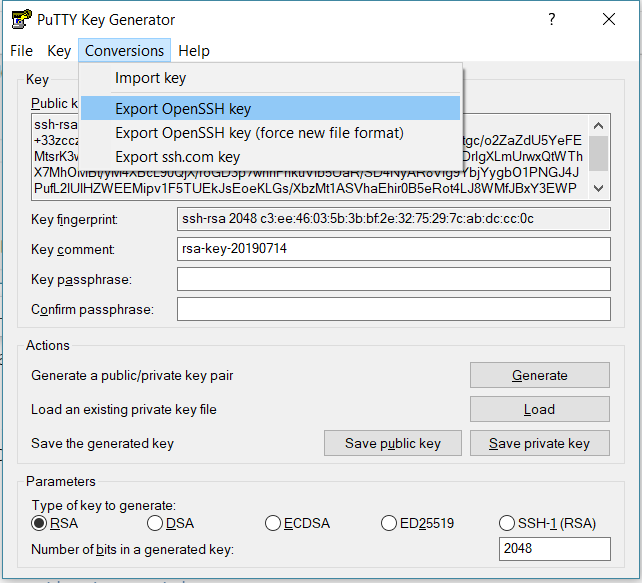Click the number of bits field
This screenshot has height=583, width=642.
click(x=554, y=549)
